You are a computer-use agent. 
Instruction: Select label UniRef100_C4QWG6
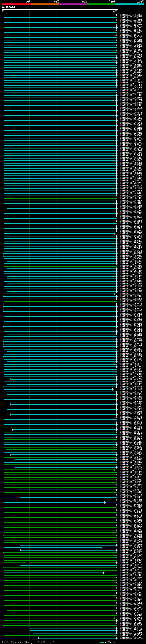(x=131, y=618)
